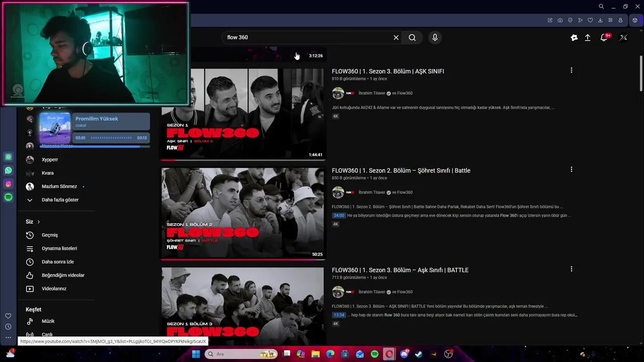Open the three-dot sidebar setup menu
Viewport: 644px width, 362px height.
8,337
